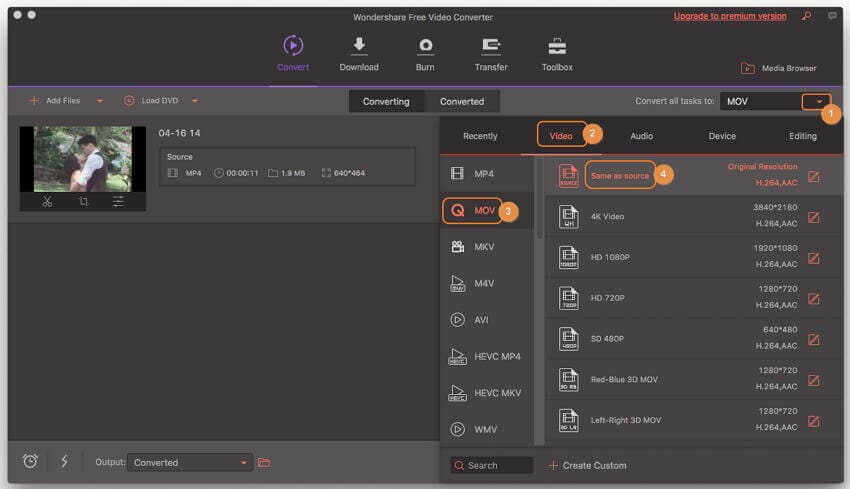Select the SD 480P preset
This screenshot has width=850, height=489.
coord(693,338)
